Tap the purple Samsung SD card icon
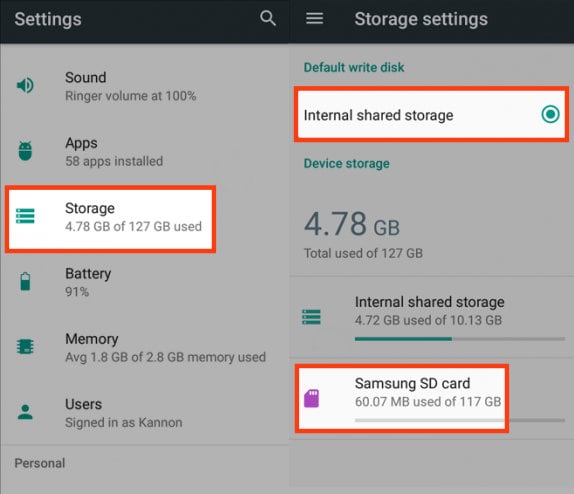 [x=312, y=398]
